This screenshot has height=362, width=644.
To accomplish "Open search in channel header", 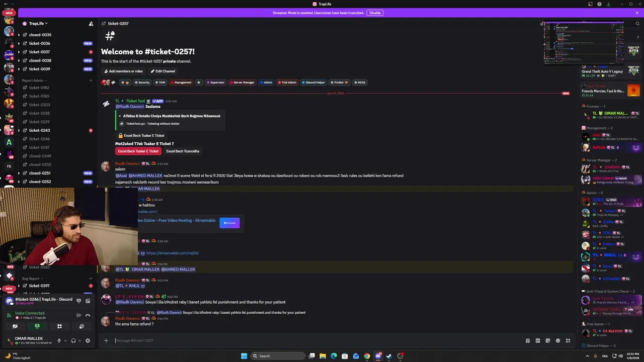I will pos(637,23).
